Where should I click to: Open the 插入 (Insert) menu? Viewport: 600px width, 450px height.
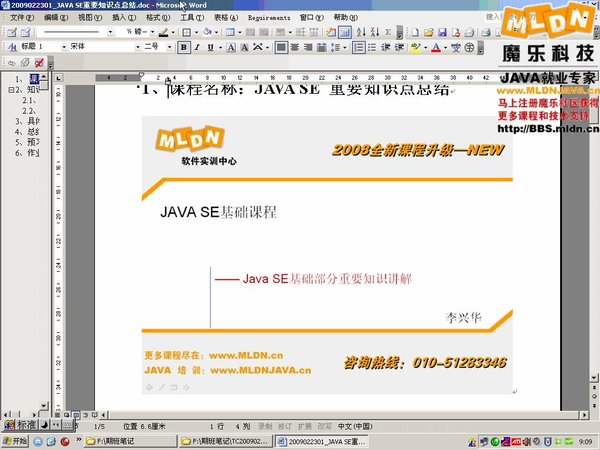(x=124, y=18)
